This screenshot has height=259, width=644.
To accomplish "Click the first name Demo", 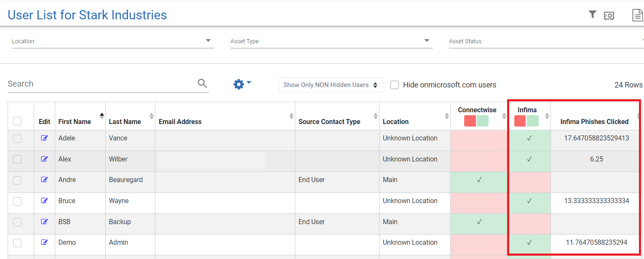I will (x=67, y=242).
